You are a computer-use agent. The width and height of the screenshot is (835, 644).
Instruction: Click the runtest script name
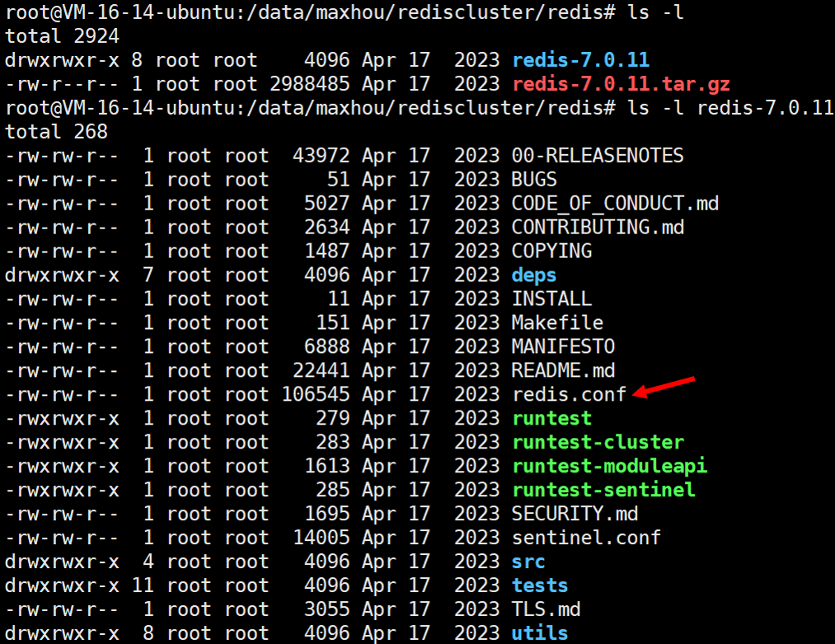click(x=551, y=419)
